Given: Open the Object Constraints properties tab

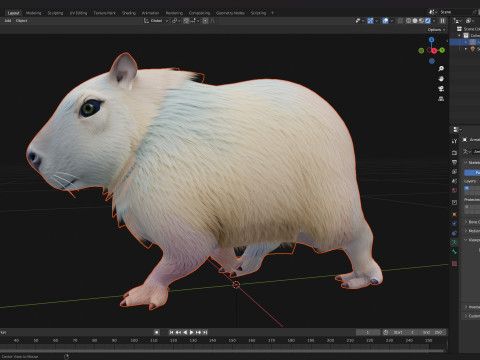Looking at the screenshot, I should (454, 233).
